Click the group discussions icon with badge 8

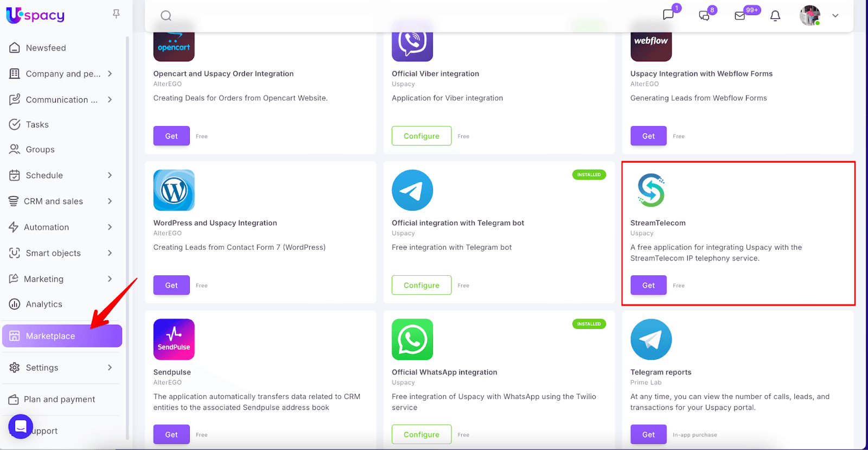click(704, 16)
